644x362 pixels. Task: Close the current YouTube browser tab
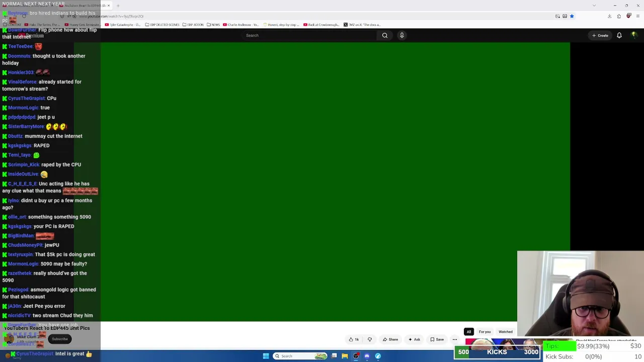click(x=108, y=6)
